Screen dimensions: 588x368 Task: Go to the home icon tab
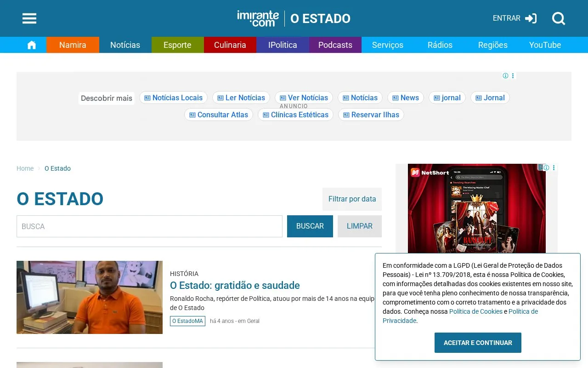(x=32, y=45)
